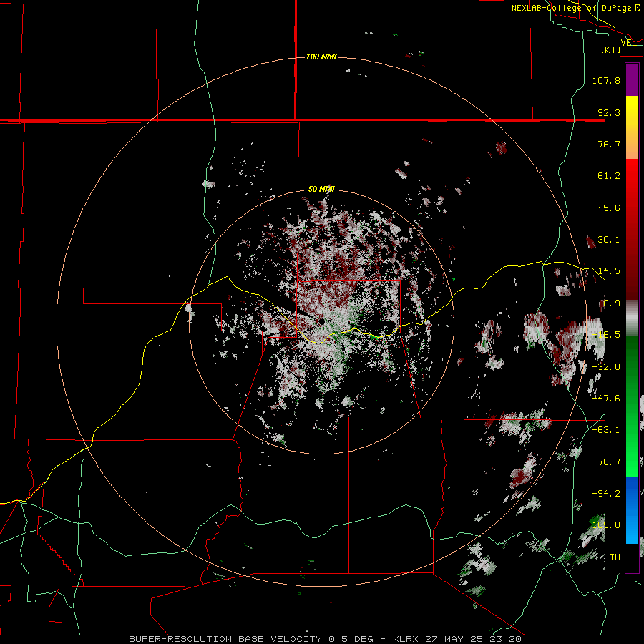The width and height of the screenshot is (644, 644).
Task: Click the "100 NMI" range ring label
Action: click(321, 57)
